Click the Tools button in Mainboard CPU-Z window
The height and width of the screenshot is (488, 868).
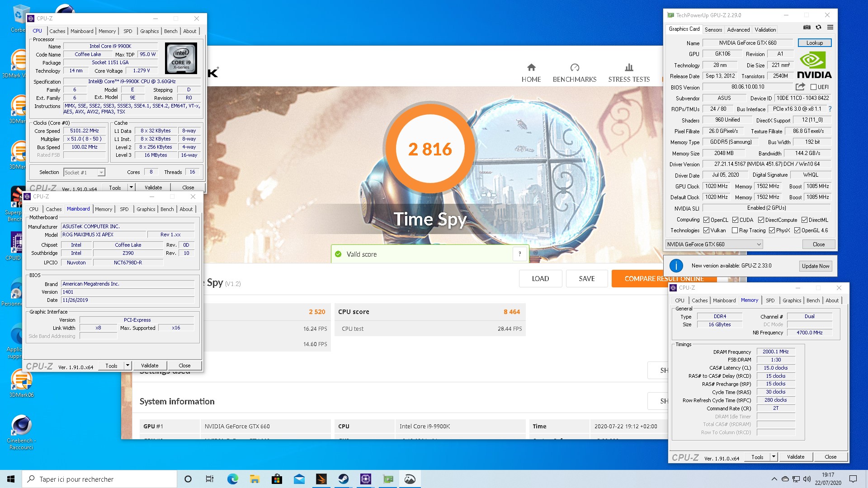click(111, 366)
